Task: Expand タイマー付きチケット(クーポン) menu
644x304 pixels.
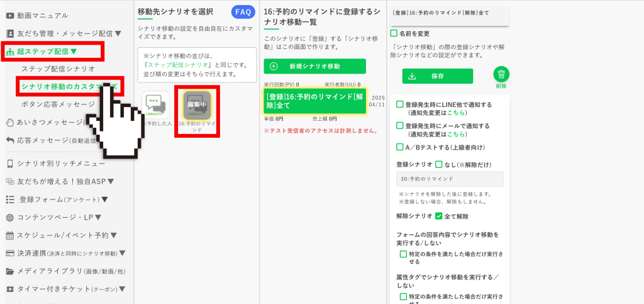Action: pyautogui.click(x=65, y=289)
